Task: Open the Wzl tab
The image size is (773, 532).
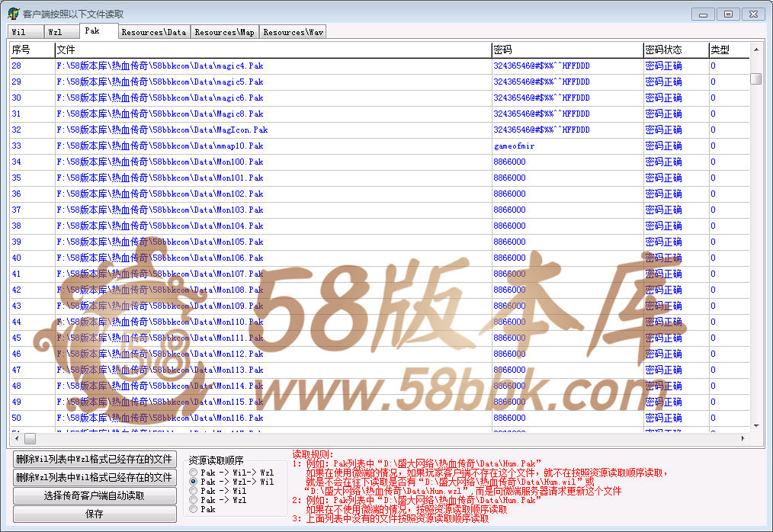Action: tap(55, 32)
